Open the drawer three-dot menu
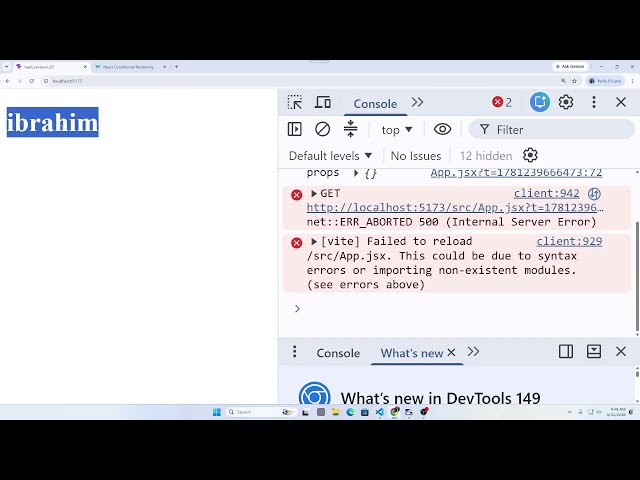 tap(294, 351)
